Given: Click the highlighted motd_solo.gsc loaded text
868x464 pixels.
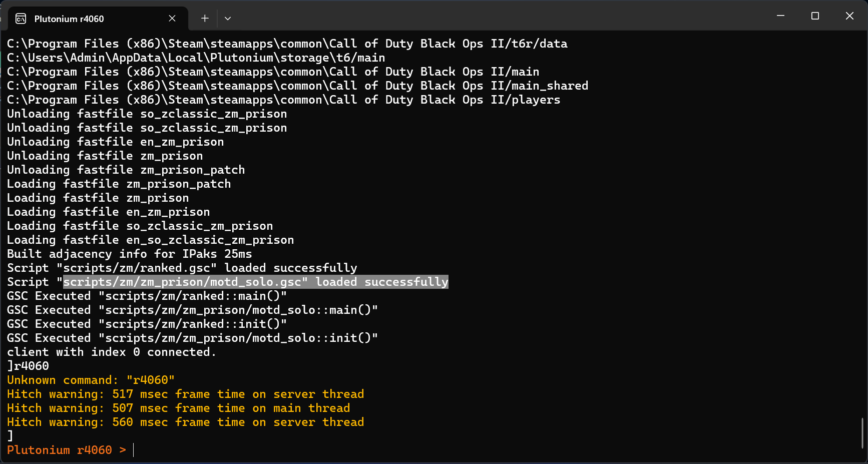Looking at the screenshot, I should point(256,282).
